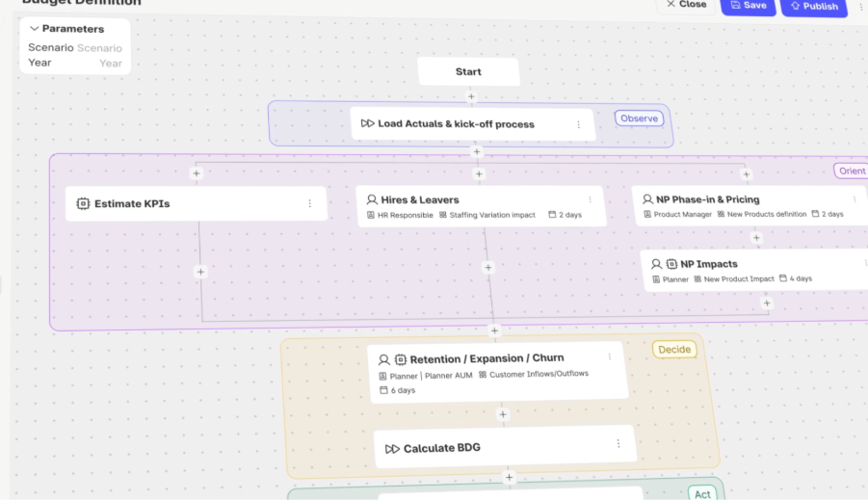
Task: Select the NP Impacts node title
Action: [x=709, y=264]
